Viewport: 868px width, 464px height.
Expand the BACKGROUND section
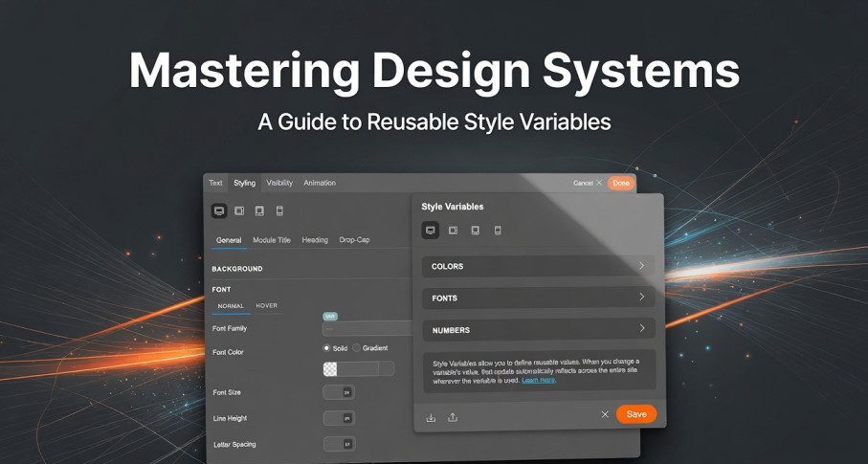237,269
